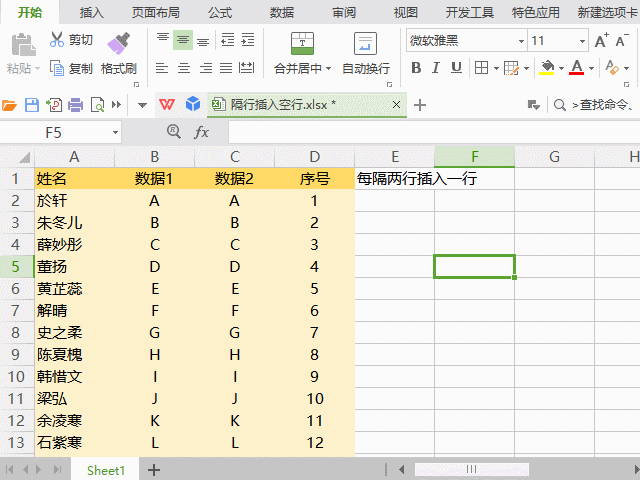Close the 隔行插入空行.xlsx document tab
The height and width of the screenshot is (480, 640).
[x=396, y=105]
